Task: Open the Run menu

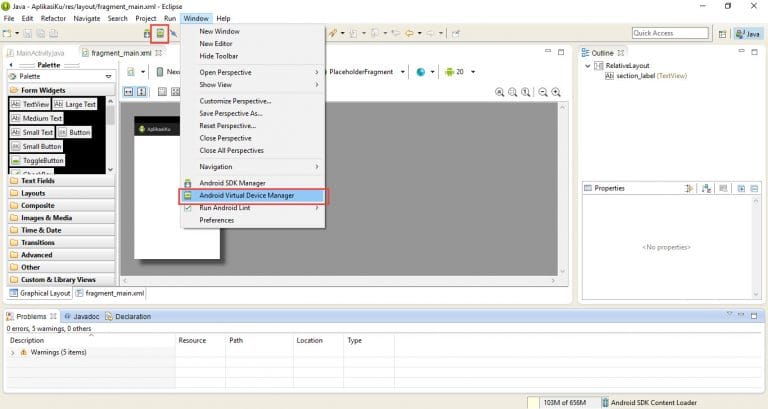Action: [x=170, y=19]
